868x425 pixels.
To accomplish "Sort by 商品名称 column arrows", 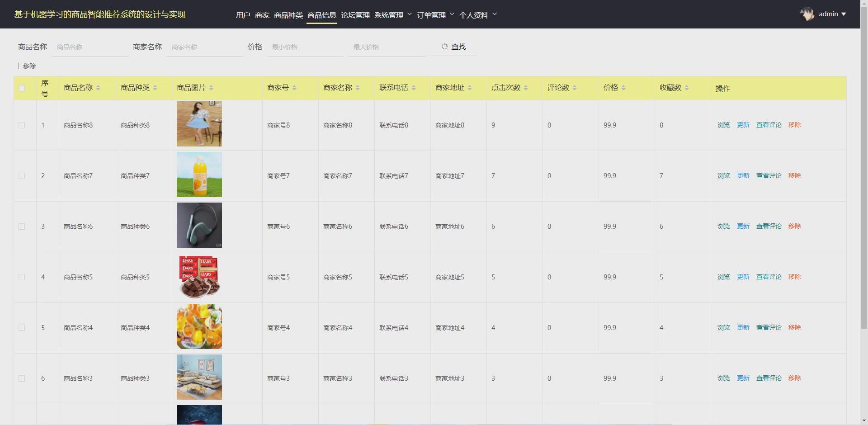I will [98, 88].
